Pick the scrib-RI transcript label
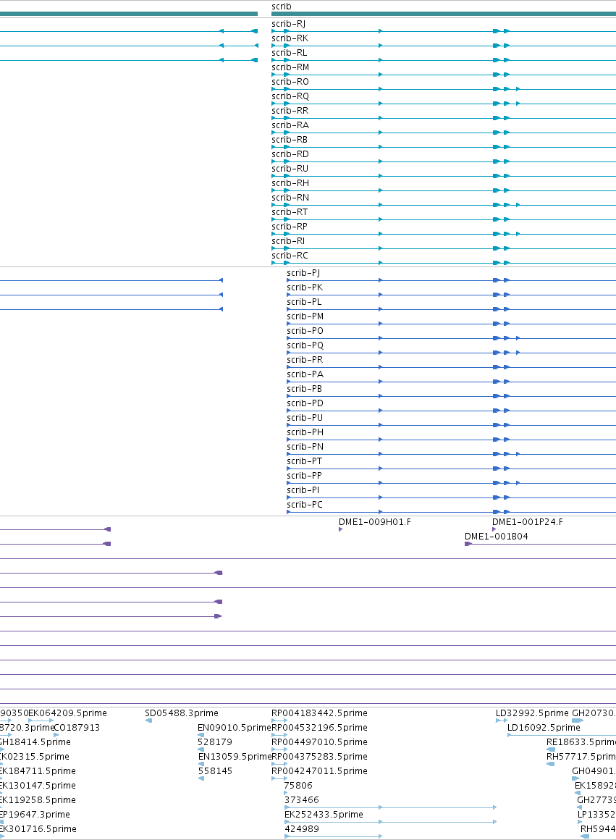616x840 pixels. coord(288,240)
